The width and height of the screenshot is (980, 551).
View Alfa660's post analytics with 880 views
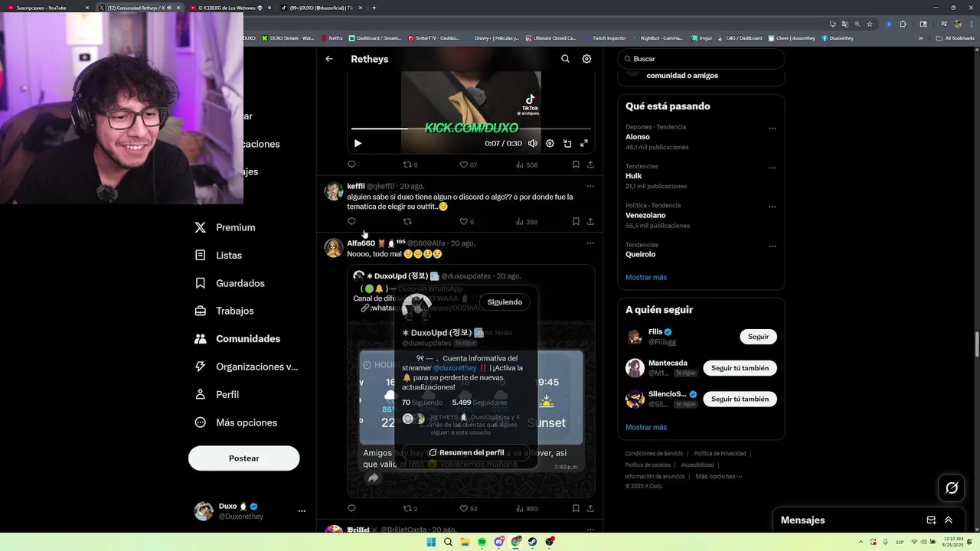(527, 509)
